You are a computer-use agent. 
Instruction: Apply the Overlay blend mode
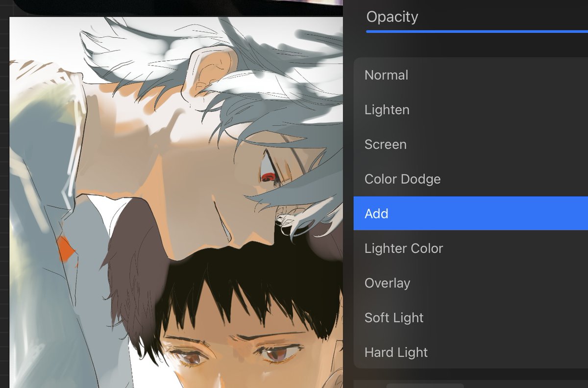click(x=471, y=283)
